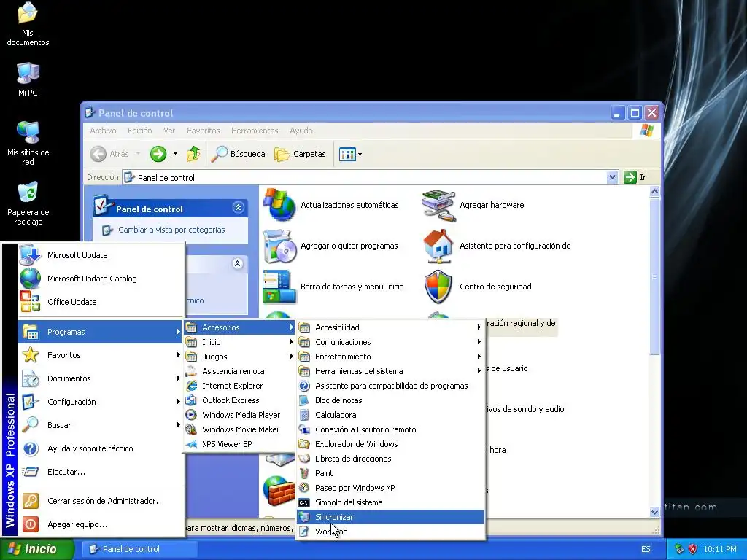Expand the Accesibilidad submenu

pyautogui.click(x=391, y=327)
